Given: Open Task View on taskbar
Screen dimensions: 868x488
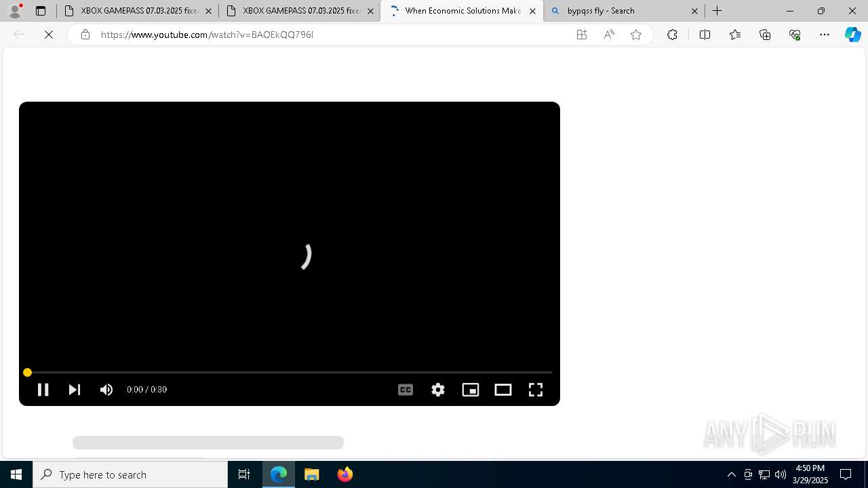Looking at the screenshot, I should coord(244,474).
